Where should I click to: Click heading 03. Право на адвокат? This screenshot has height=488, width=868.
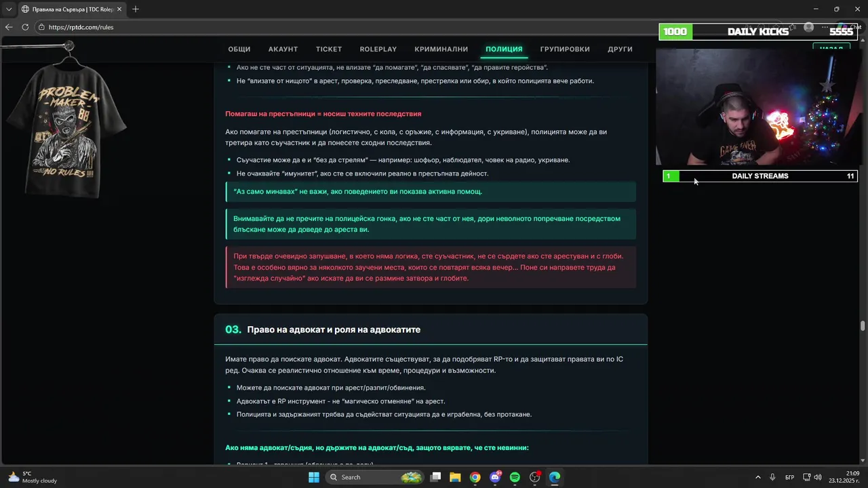(x=323, y=329)
